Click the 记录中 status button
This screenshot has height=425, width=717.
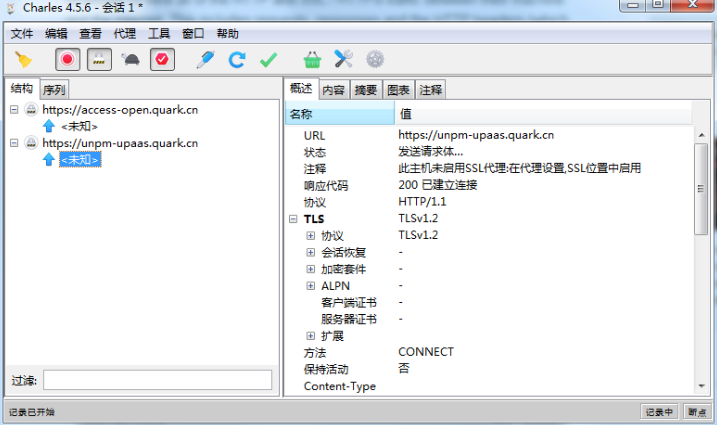659,412
